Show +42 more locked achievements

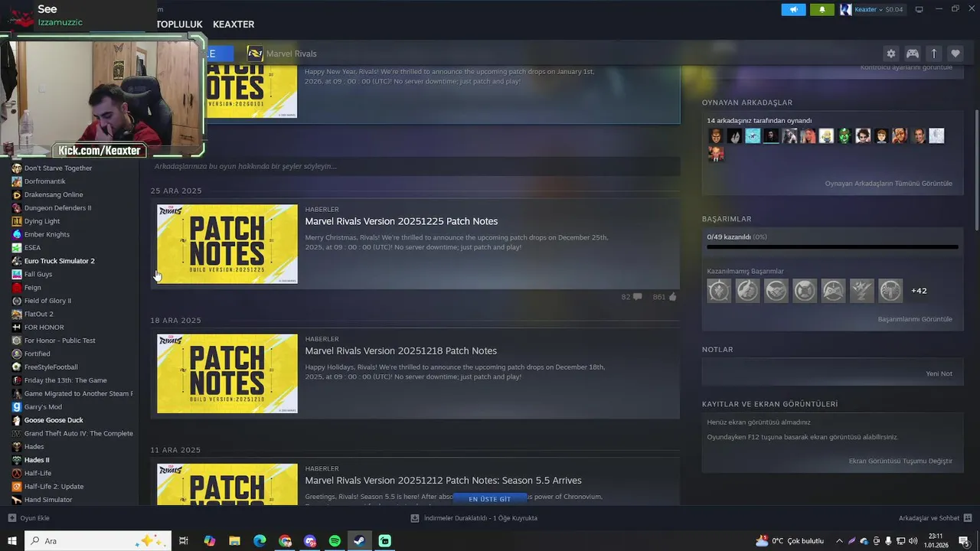[919, 291]
